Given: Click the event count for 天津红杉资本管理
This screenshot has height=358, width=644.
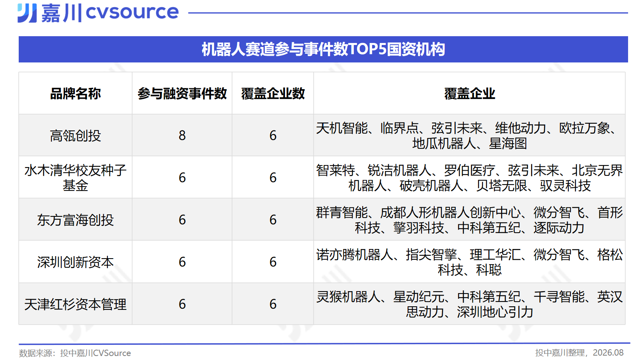Looking at the screenshot, I should pyautogui.click(x=182, y=304).
